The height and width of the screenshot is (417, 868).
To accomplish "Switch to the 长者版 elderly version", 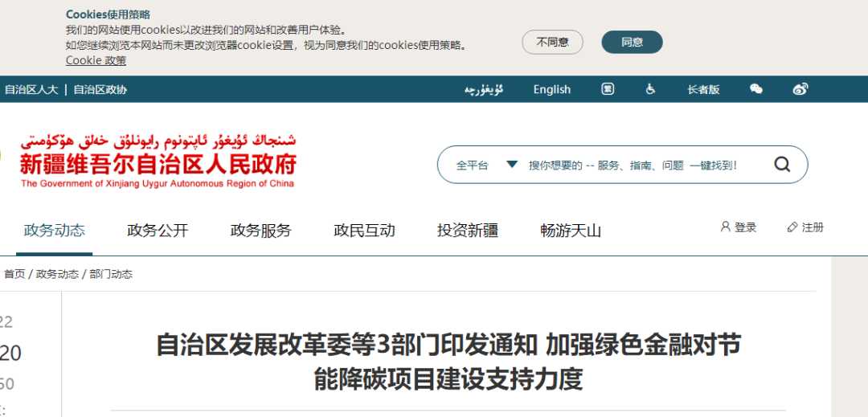I will [703, 89].
